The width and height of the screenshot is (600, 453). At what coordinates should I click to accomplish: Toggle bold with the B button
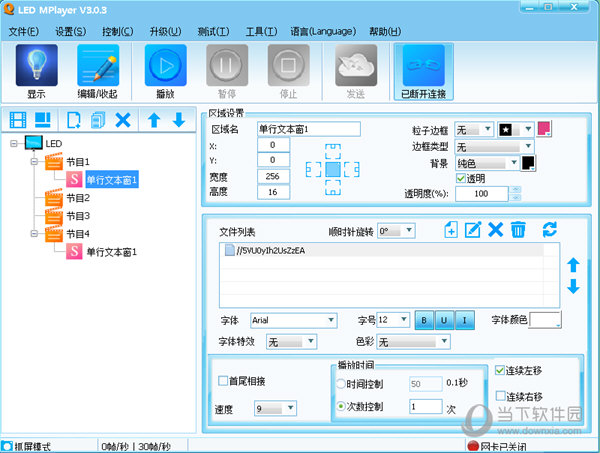[x=424, y=320]
